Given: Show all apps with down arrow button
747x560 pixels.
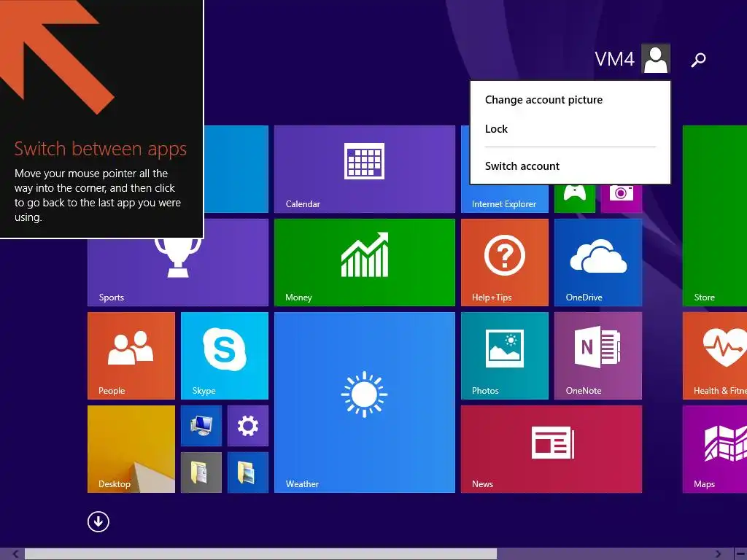Looking at the screenshot, I should pyautogui.click(x=98, y=521).
